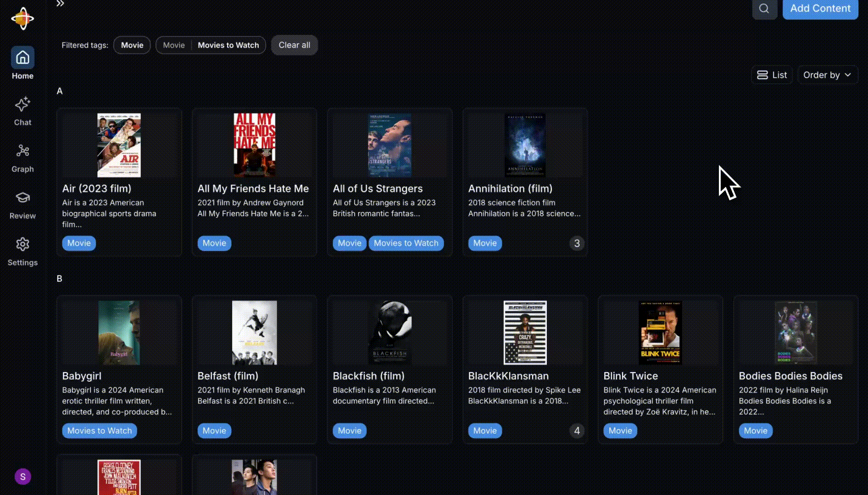This screenshot has height=495, width=868.
Task: Open the Review section
Action: [22, 205]
